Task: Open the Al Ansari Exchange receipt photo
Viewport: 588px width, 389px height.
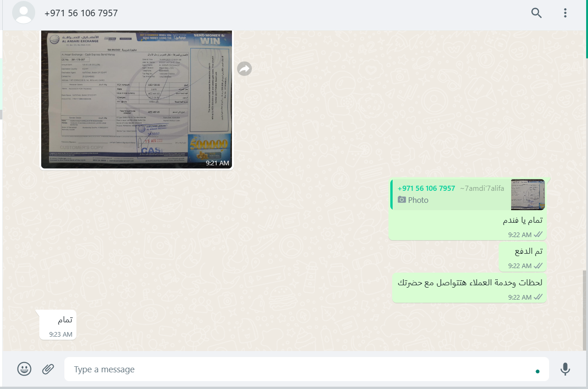Action: point(137,100)
